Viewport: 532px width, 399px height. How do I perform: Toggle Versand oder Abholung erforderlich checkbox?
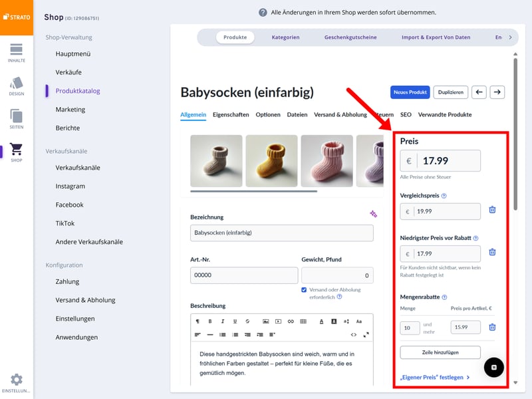pos(304,290)
